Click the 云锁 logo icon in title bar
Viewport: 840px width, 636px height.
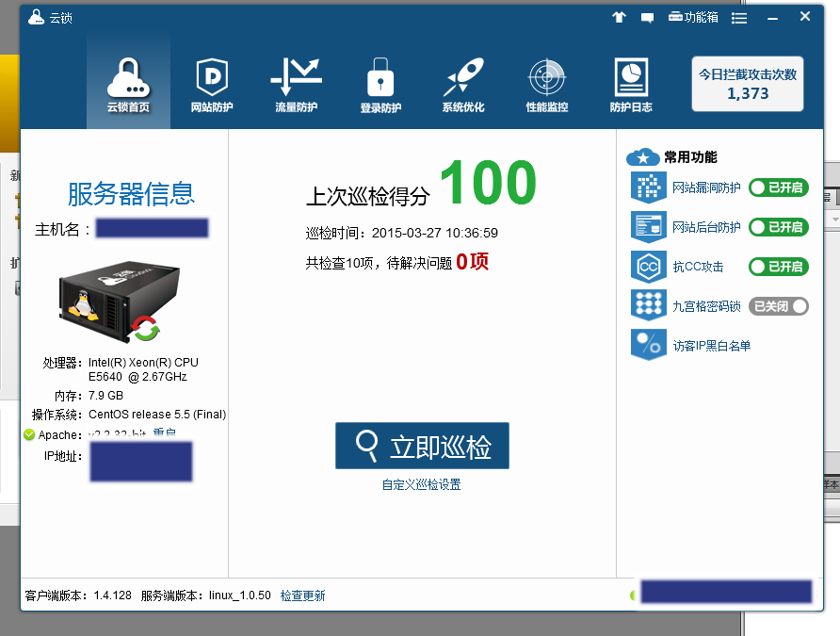coord(36,17)
